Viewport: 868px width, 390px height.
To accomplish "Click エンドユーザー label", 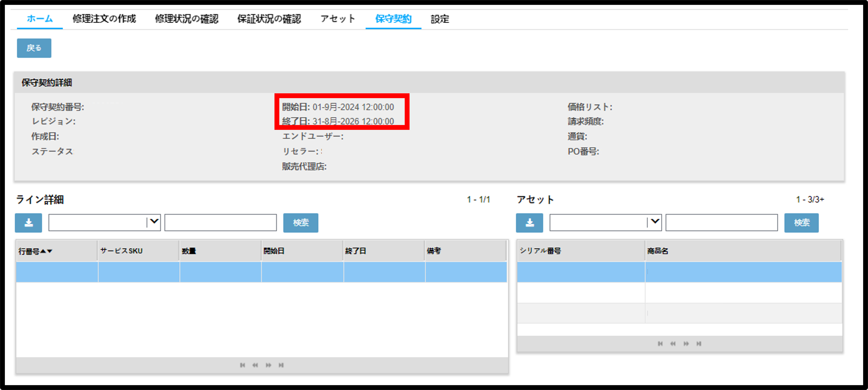I will pos(313,137).
